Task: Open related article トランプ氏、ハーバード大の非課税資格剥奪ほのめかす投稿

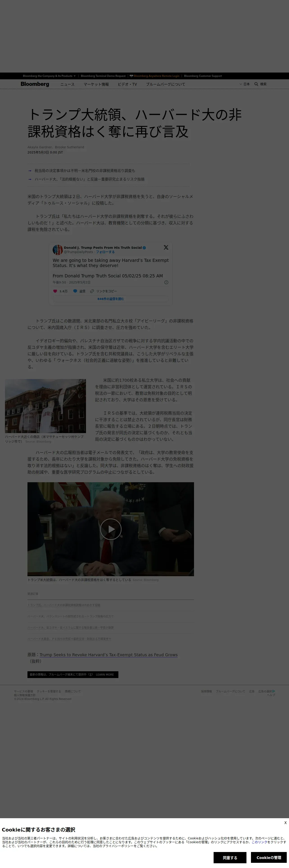Action: (x=64, y=605)
